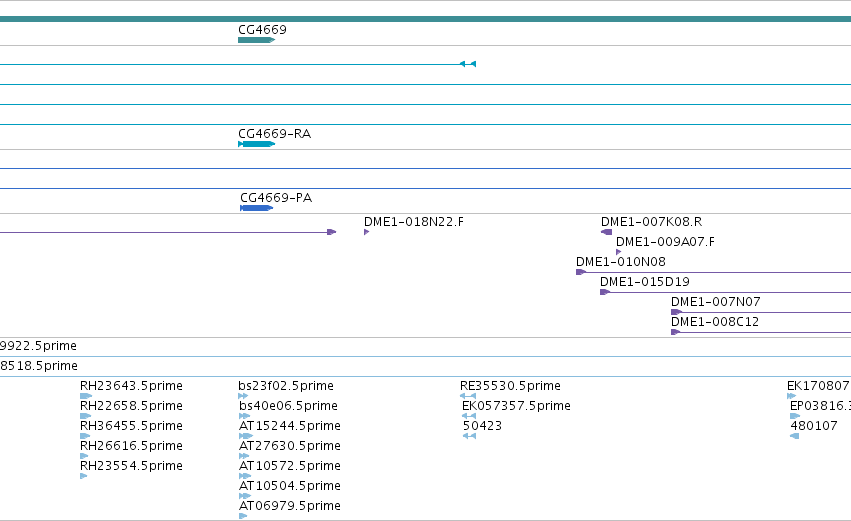Image resolution: width=851 pixels, height=521 pixels.
Task: Select the bs23f02.5prime arrow glyph
Action: pyautogui.click(x=243, y=396)
